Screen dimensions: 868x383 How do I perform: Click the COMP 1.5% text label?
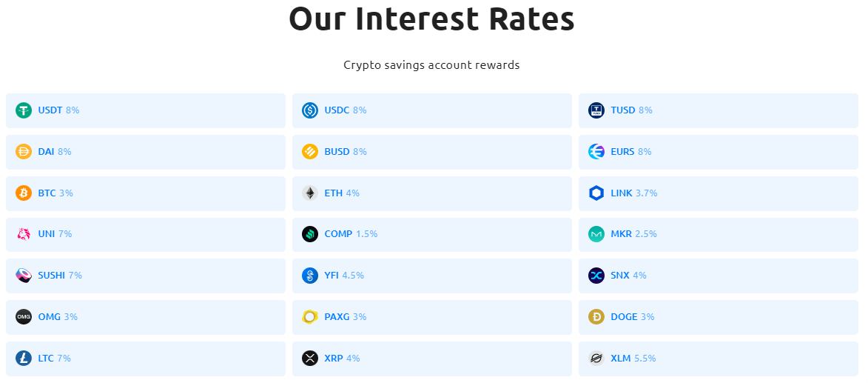click(x=351, y=234)
